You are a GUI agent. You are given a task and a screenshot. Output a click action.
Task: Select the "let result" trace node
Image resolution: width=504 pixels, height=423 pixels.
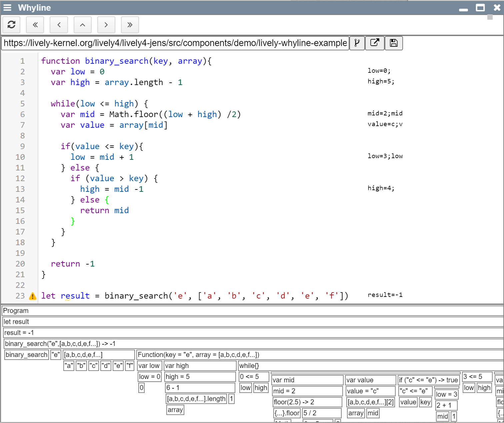[x=16, y=322]
